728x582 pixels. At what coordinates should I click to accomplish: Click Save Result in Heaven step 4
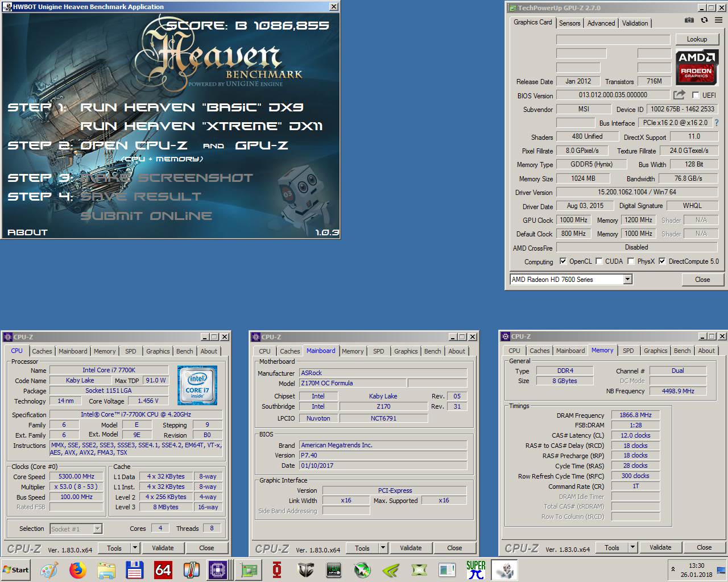[140, 196]
